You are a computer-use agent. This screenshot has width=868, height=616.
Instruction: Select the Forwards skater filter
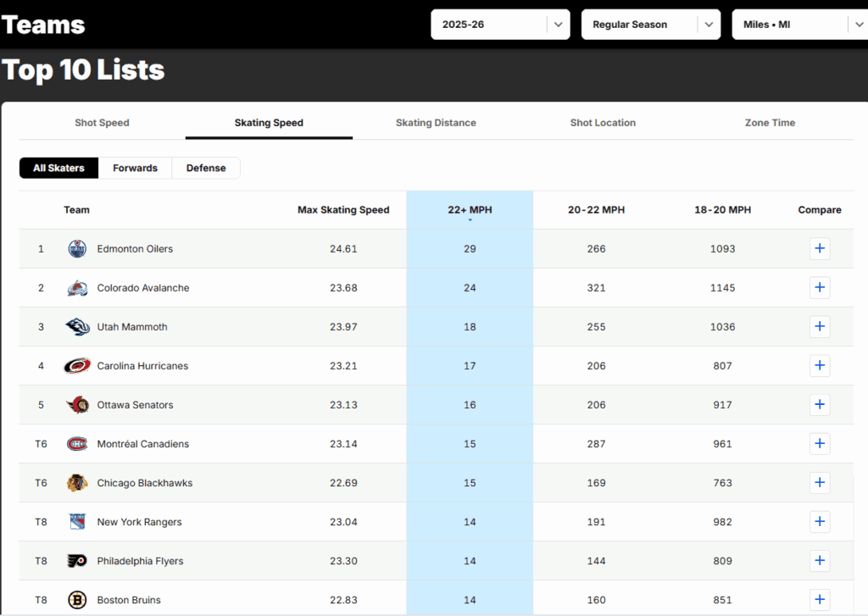click(x=135, y=168)
